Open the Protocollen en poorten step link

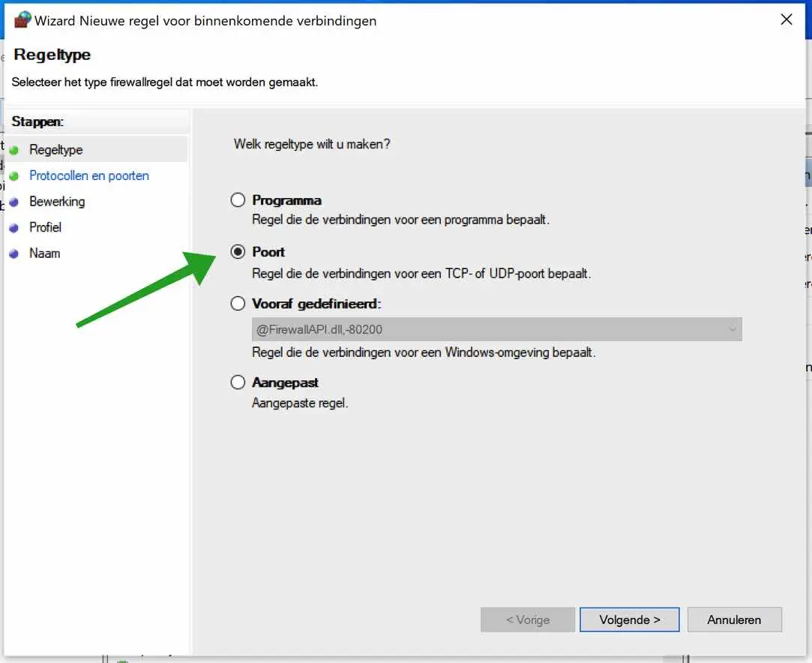(x=89, y=175)
